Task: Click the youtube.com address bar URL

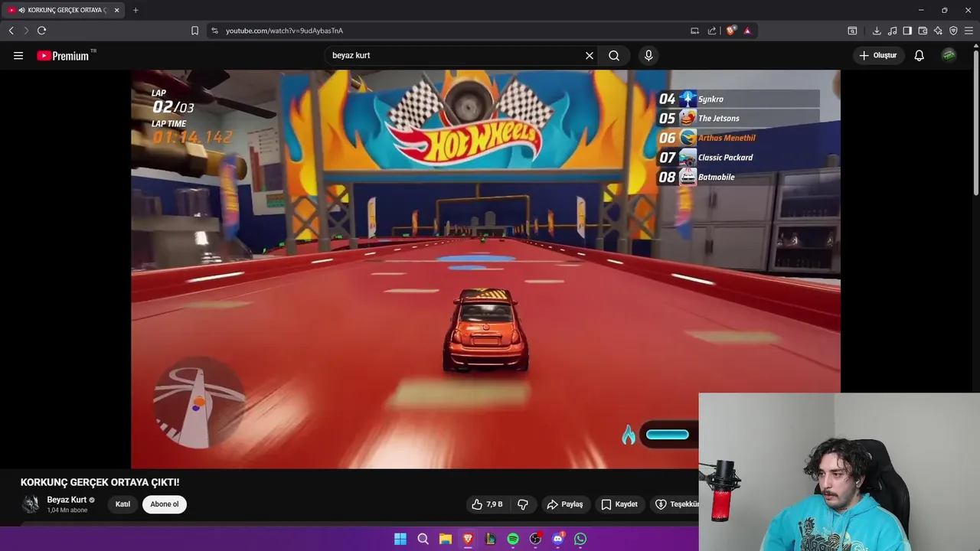Action: coord(284,31)
